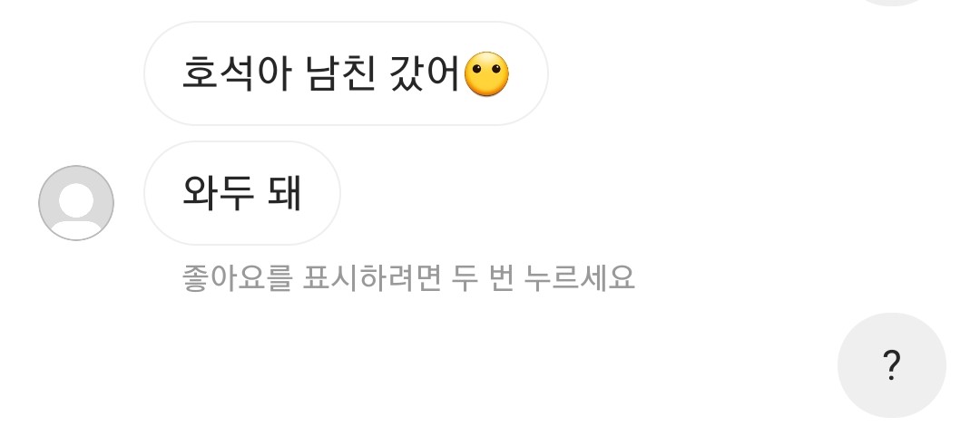Tap the '좋아요를 표시하려면 두 번 누르세요' hint
The height and width of the screenshot is (436, 980).
[408, 278]
